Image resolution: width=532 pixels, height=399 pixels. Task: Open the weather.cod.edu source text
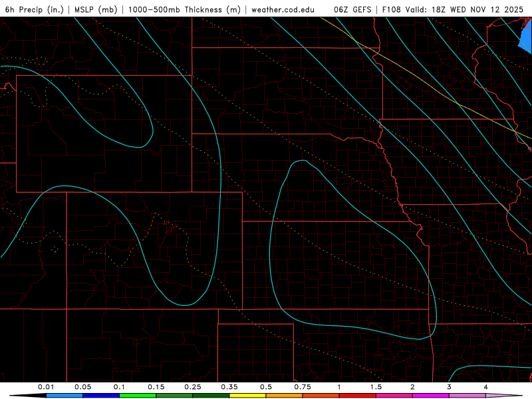click(283, 9)
